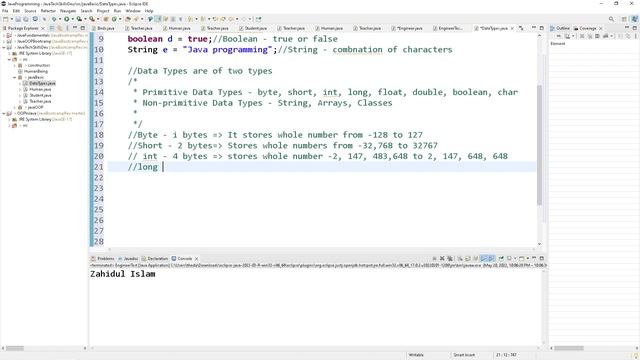Screen dimensions: 640x360
Task: Close the *DataTypes.java editor tab
Action: pyautogui.click(x=512, y=28)
